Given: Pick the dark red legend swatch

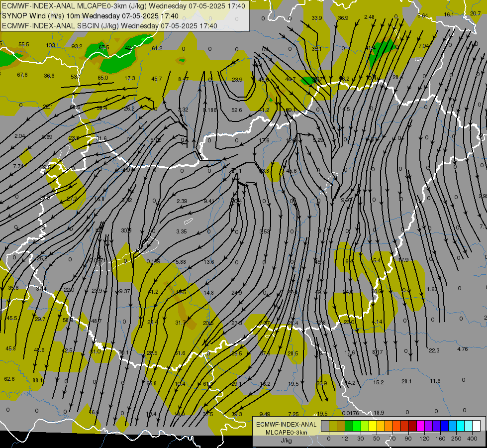Looking at the screenshot, I should 413,426.
